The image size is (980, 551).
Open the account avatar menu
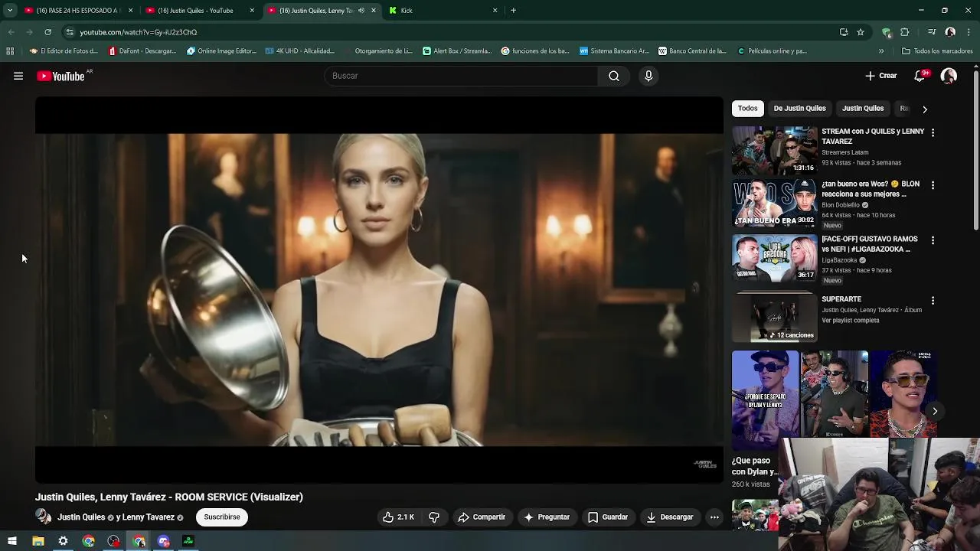[949, 76]
